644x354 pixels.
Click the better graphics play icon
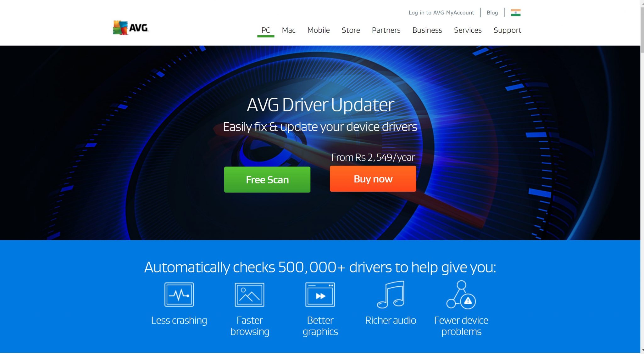tap(320, 295)
